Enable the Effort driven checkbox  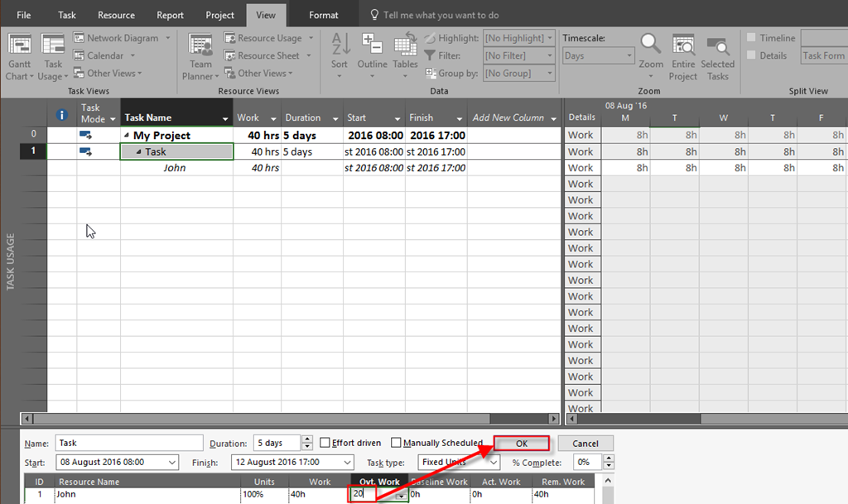point(325,444)
